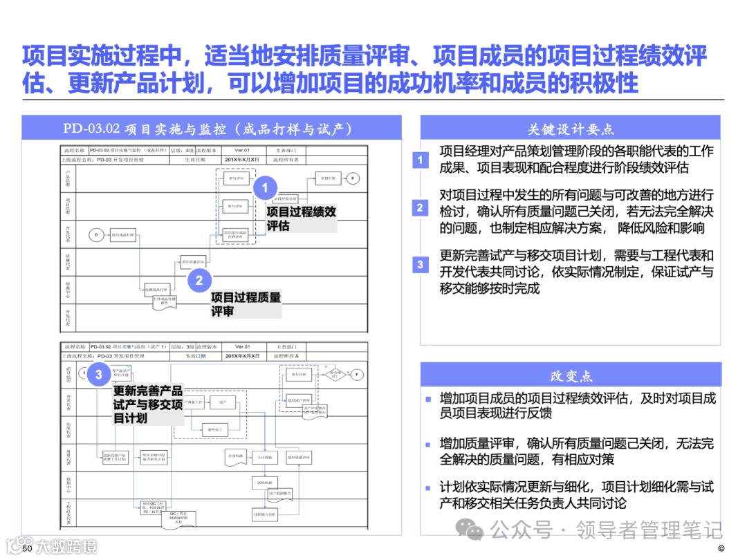Click the QC工程表 document shape
This screenshot has width=747, height=560.
(178, 518)
